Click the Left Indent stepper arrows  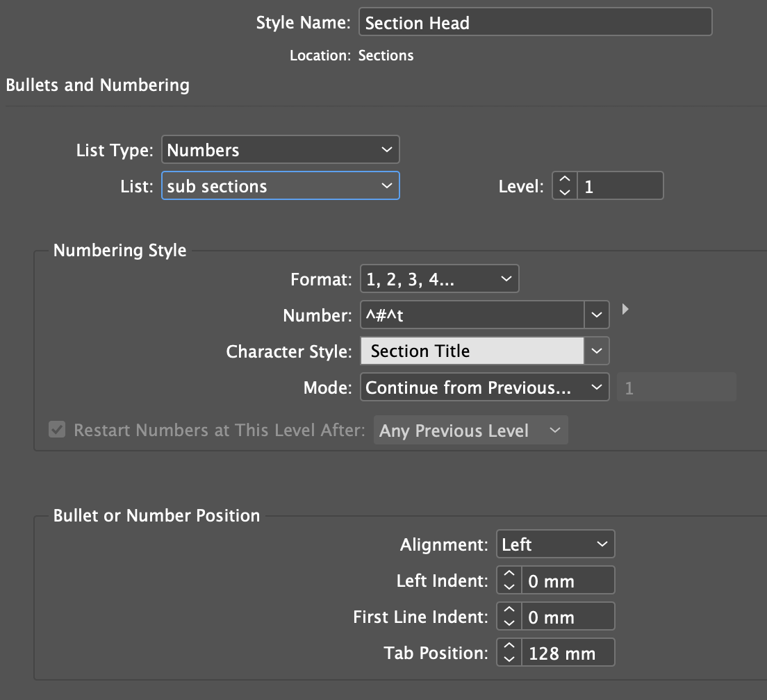coord(509,581)
